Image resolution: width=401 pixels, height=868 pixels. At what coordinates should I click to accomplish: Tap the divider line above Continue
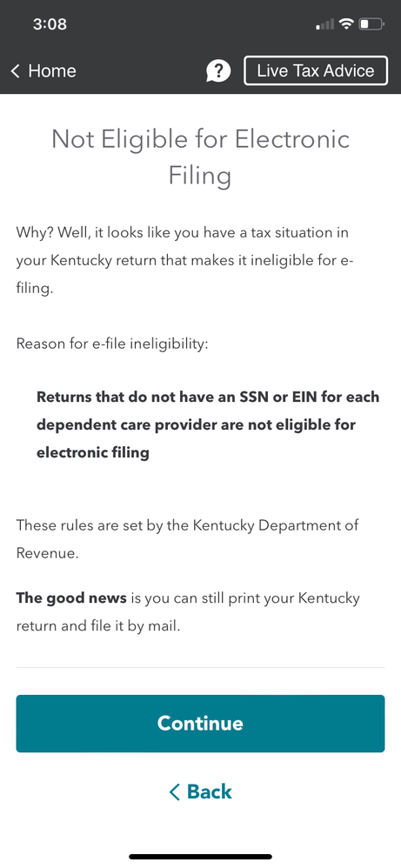[x=200, y=668]
